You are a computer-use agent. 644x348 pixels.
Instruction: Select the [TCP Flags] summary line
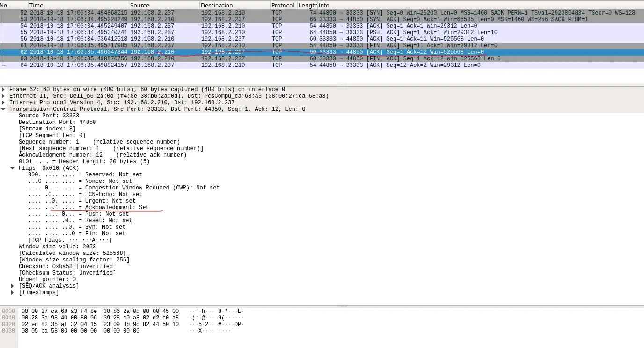[x=70, y=240]
